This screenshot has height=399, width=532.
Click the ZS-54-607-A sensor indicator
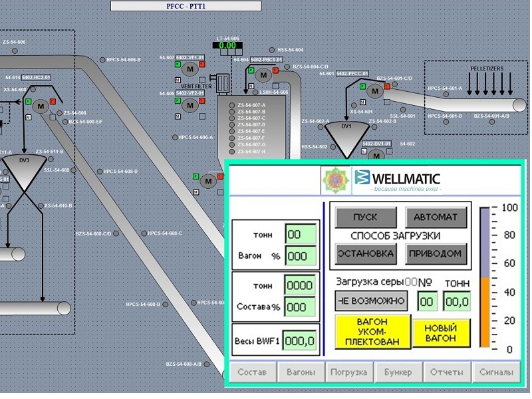232,105
